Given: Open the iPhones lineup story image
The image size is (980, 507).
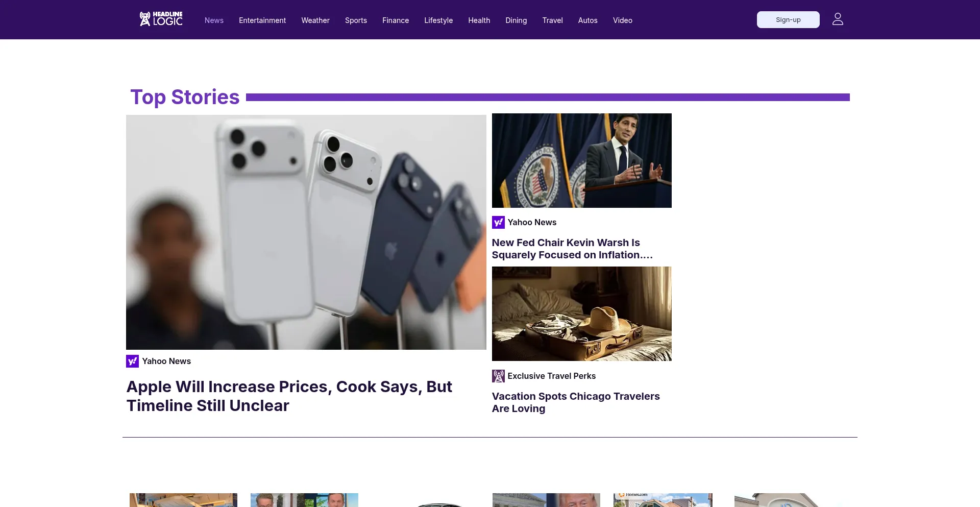Looking at the screenshot, I should [306, 232].
